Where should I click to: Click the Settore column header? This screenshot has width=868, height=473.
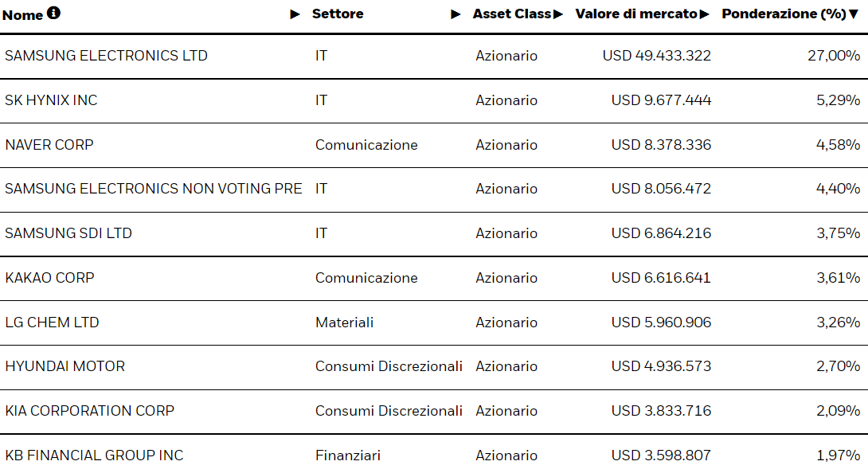click(x=338, y=14)
